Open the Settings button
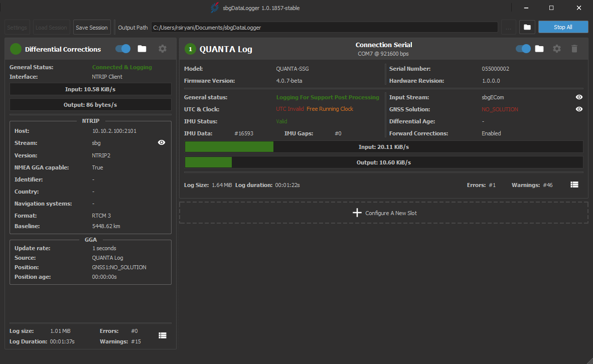This screenshot has width=593, height=364. [17, 27]
